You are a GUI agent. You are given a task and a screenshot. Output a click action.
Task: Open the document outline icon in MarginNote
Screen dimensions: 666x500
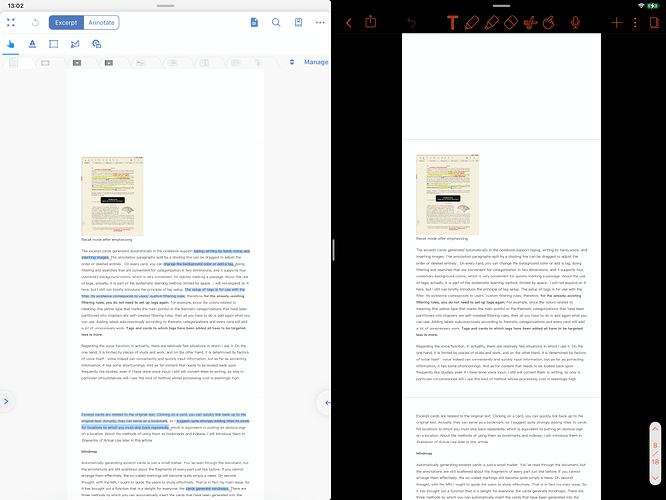[x=254, y=23]
